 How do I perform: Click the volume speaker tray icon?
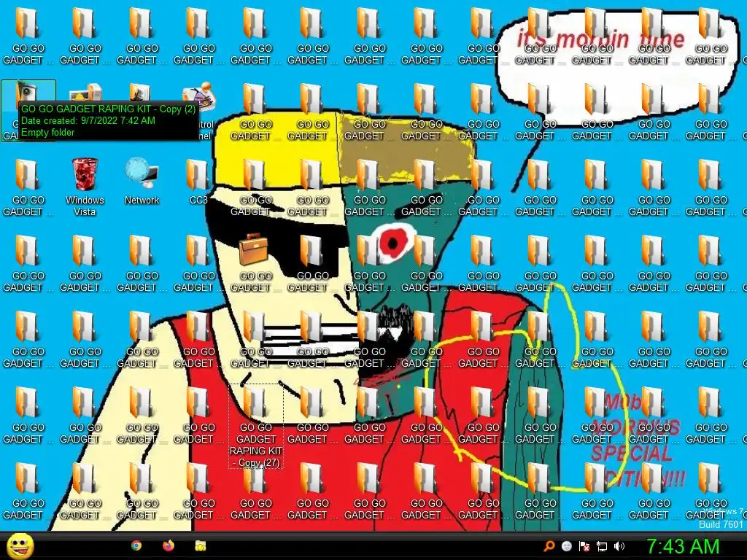[619, 546]
